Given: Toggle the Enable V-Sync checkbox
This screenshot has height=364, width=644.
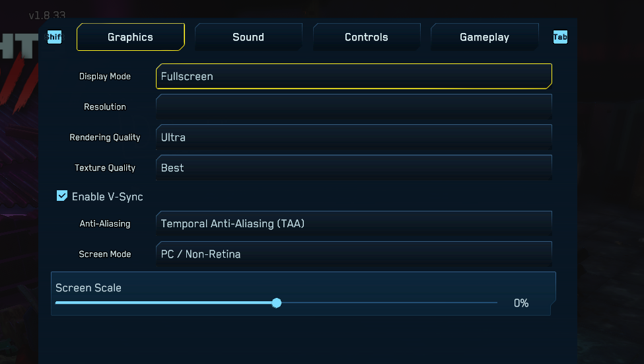Looking at the screenshot, I should click(62, 196).
